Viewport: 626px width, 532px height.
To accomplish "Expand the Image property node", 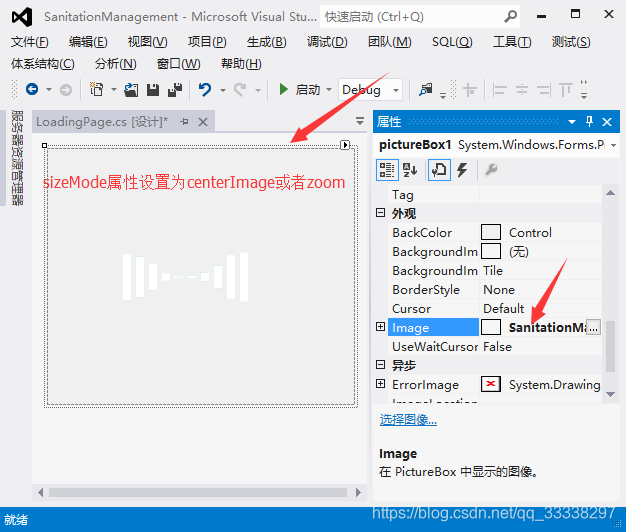I will pyautogui.click(x=380, y=327).
